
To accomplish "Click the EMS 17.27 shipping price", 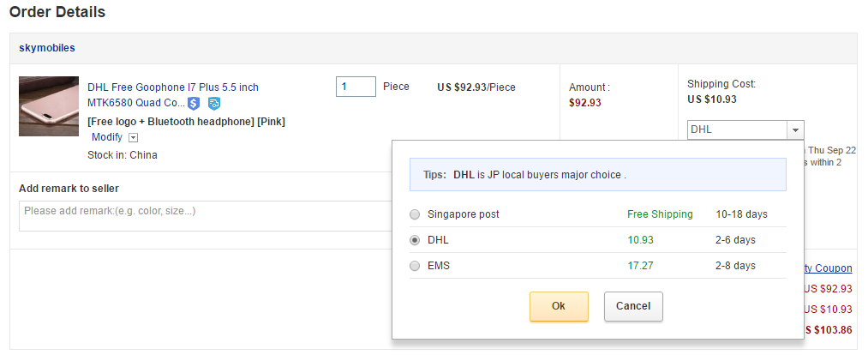I will (640, 266).
